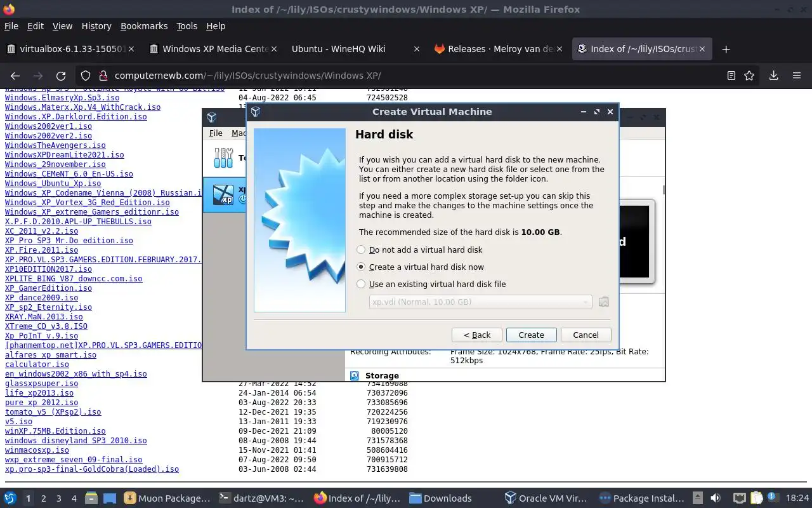This screenshot has height=508, width=812.
Task: Open the xp.vdi disk dropdown
Action: (480, 302)
